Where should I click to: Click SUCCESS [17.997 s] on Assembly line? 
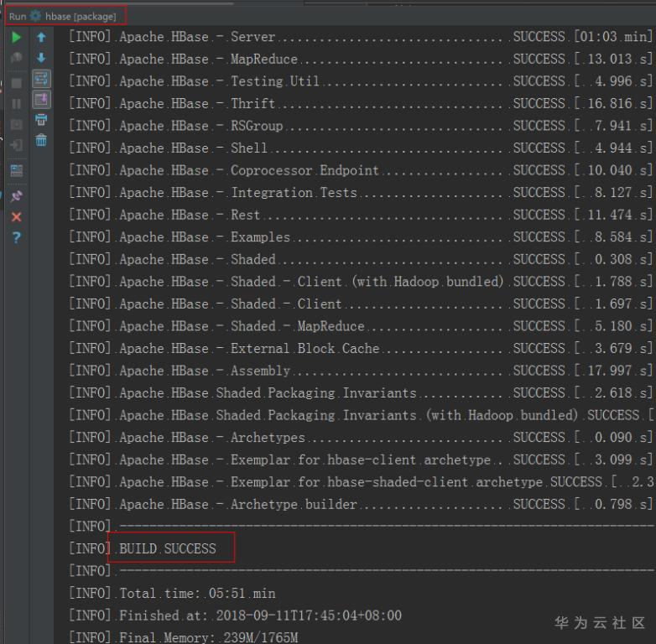pos(583,371)
